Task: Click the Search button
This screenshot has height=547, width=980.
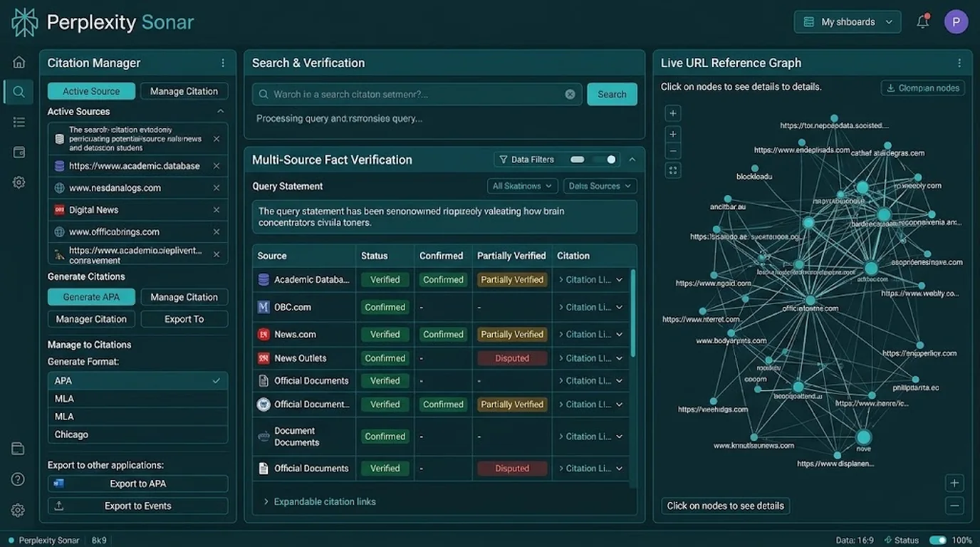Action: (x=612, y=94)
